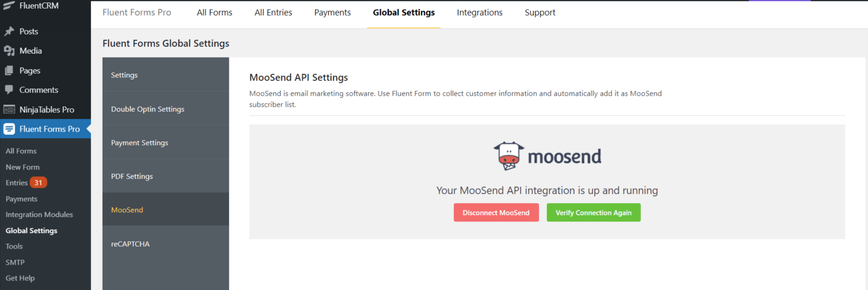Open Payments submenu in sidebar
868x290 pixels.
point(21,199)
